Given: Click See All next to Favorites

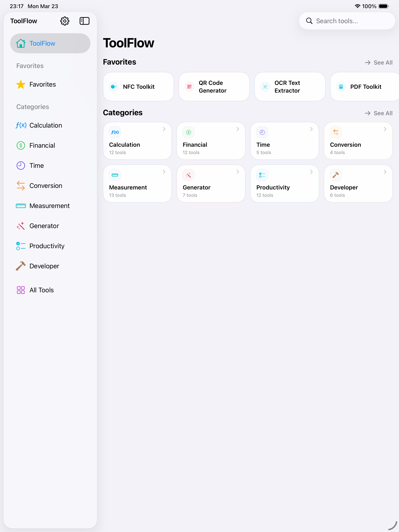Looking at the screenshot, I should click(x=379, y=62).
